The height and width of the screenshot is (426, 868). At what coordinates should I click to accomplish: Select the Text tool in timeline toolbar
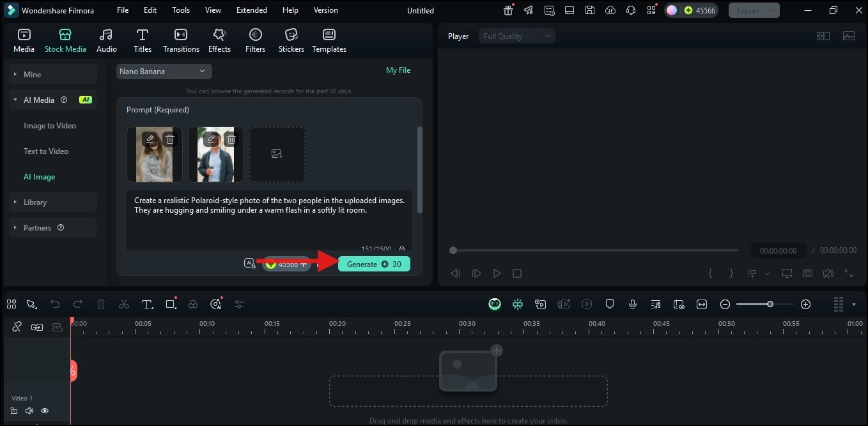pyautogui.click(x=147, y=305)
